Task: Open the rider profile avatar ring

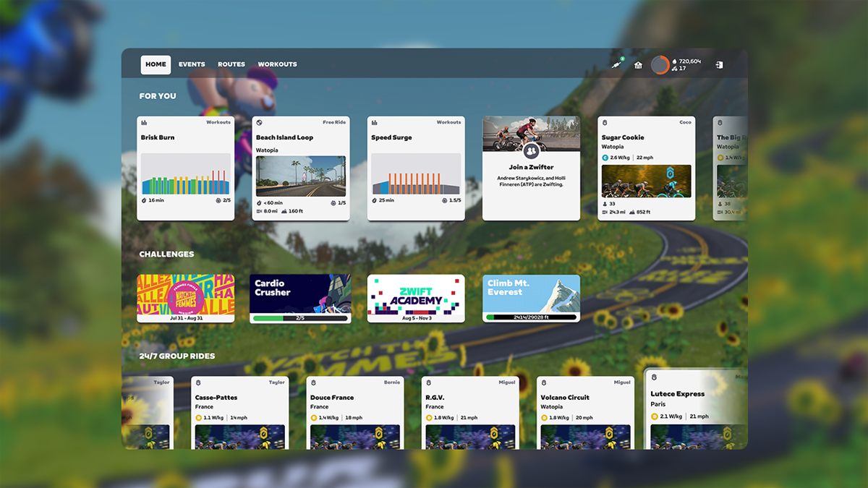Action: [x=660, y=65]
